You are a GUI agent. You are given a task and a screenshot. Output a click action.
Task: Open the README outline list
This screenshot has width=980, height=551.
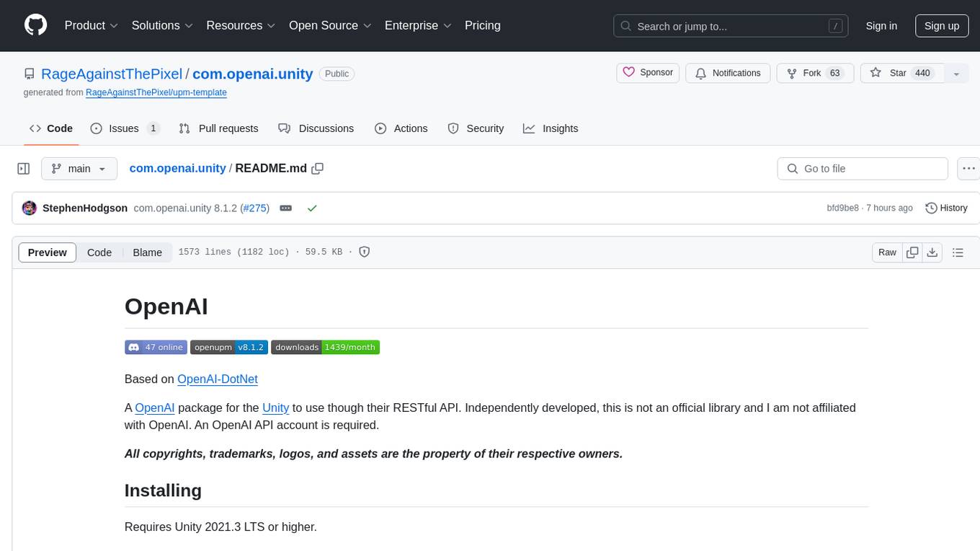click(958, 252)
